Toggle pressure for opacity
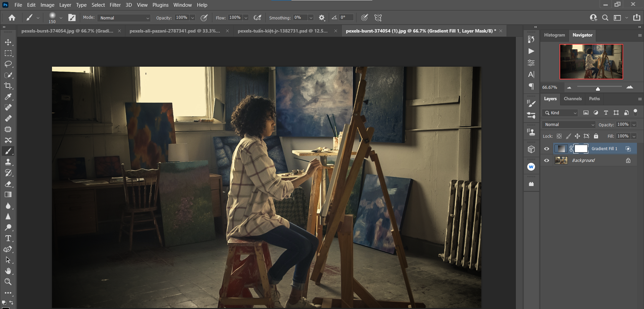644x309 pixels. 204,18
